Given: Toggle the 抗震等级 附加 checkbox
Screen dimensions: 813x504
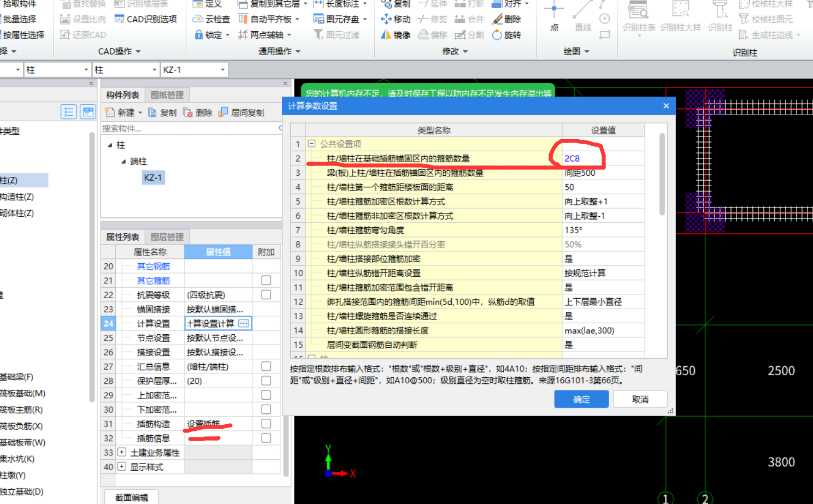Looking at the screenshot, I should coord(266,294).
